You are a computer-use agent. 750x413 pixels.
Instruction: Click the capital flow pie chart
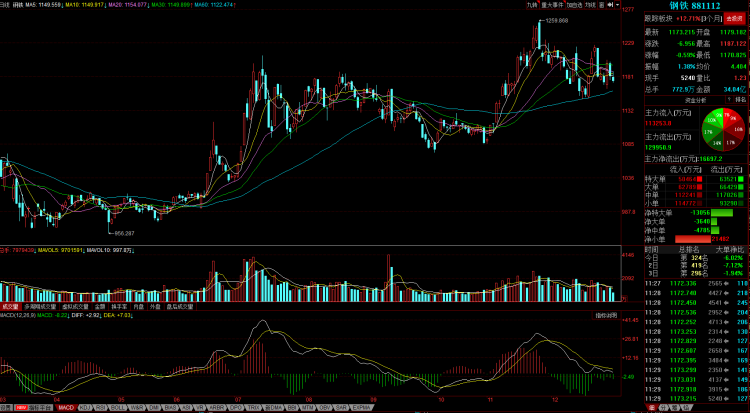pos(723,129)
